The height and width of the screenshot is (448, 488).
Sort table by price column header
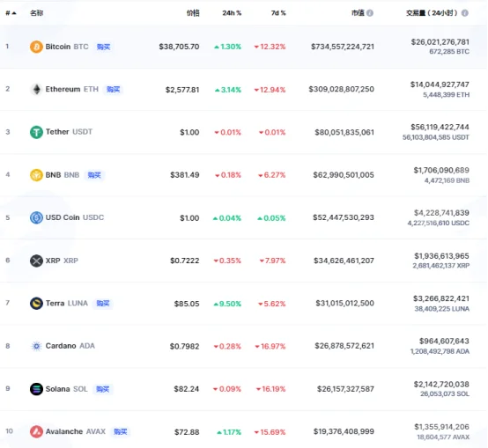click(193, 13)
